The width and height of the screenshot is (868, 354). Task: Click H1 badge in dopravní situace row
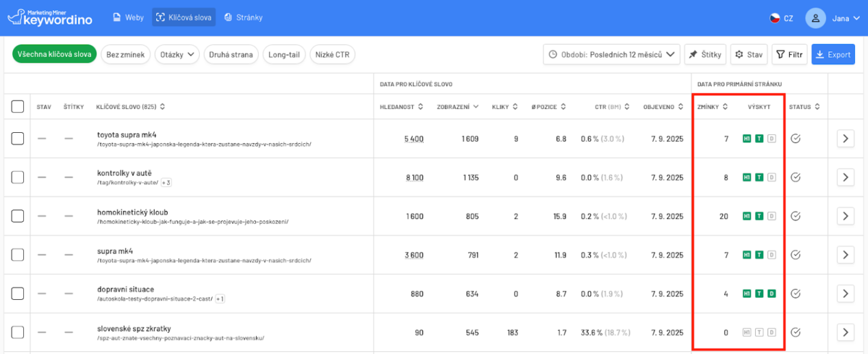coord(747,293)
